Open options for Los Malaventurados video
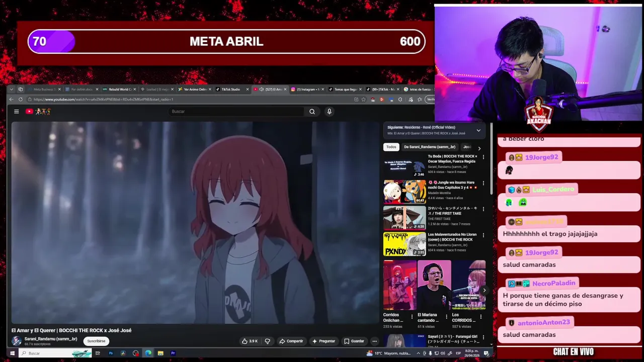 pyautogui.click(x=484, y=235)
